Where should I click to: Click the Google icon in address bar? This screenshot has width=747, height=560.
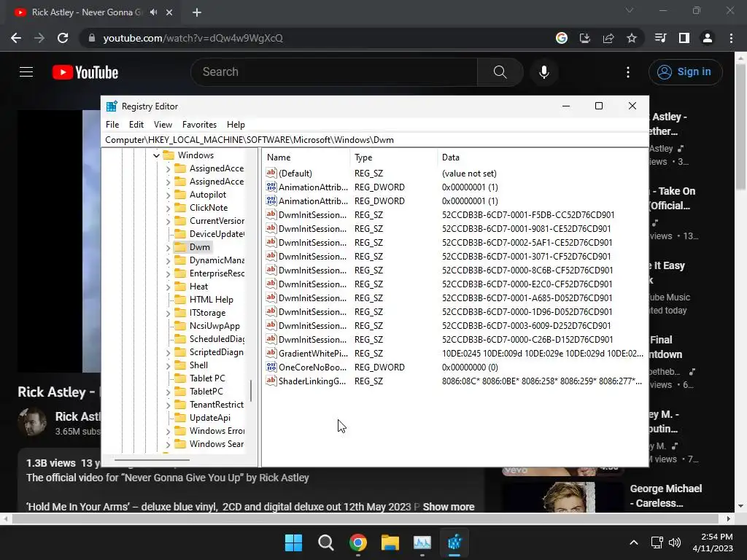tap(561, 38)
